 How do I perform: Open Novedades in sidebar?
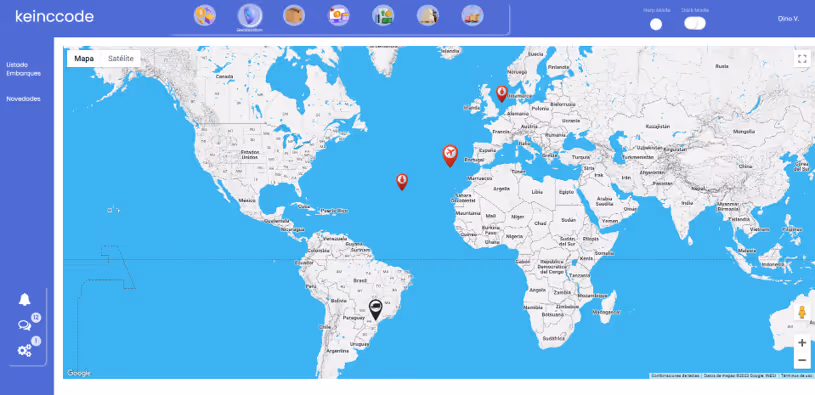coord(23,99)
